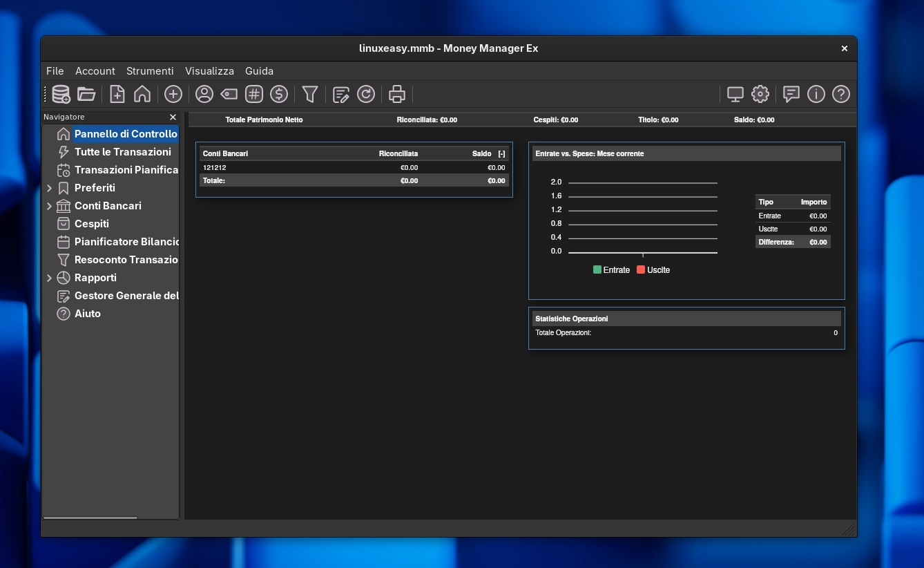Expand the Conti Bancari tree node
The width and height of the screenshot is (924, 568).
click(49, 206)
